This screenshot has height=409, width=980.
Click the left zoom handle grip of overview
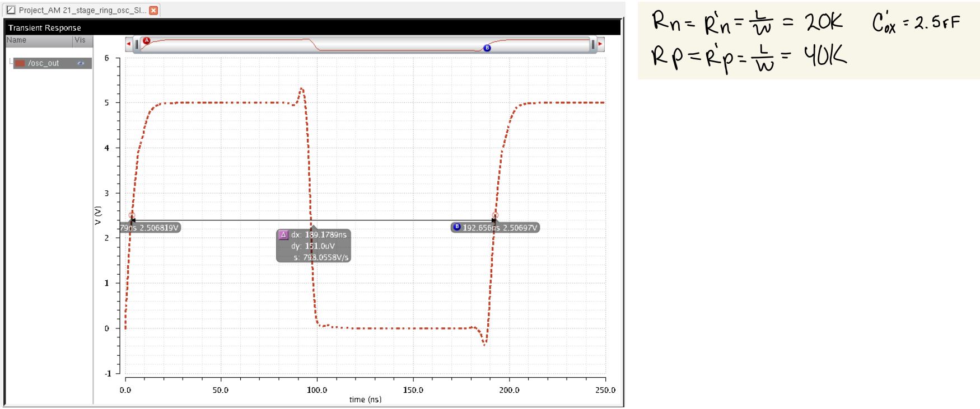137,44
